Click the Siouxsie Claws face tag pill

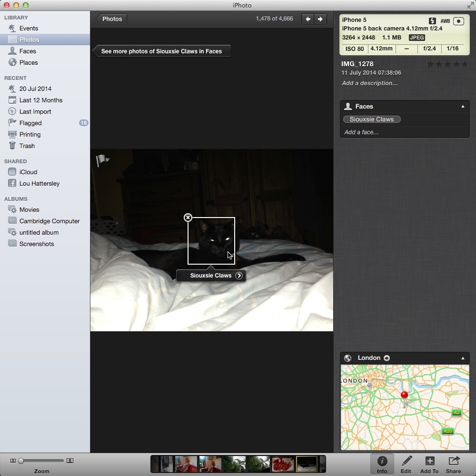pos(372,119)
